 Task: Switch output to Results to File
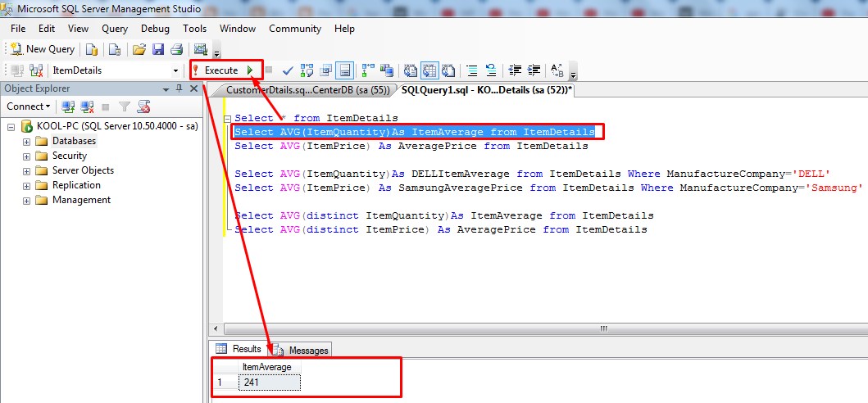pos(448,70)
